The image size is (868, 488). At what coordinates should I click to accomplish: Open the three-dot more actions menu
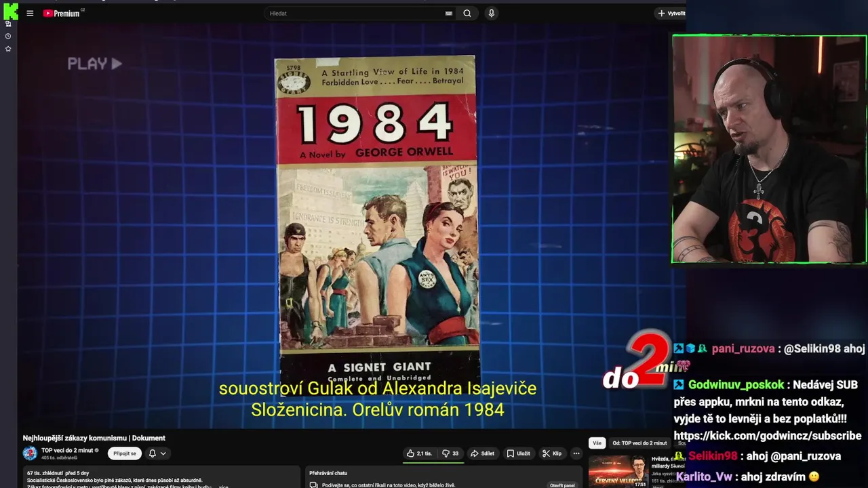pos(576,453)
